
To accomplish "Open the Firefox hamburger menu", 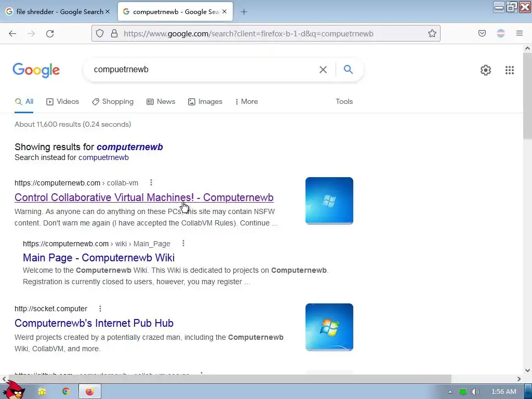I will [x=520, y=33].
